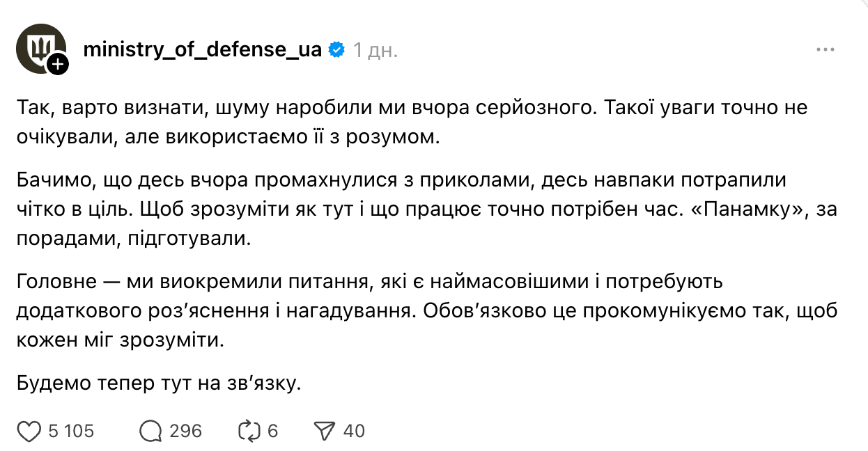Open the ministry_of_defense_ua profile link
This screenshot has width=868, height=451.
coord(202,50)
